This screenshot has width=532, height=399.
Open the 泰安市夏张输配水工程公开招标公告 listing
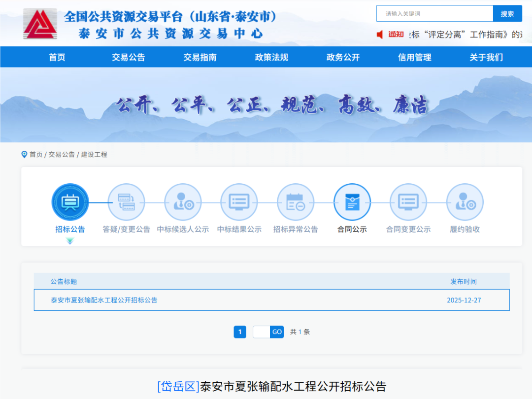104,300
